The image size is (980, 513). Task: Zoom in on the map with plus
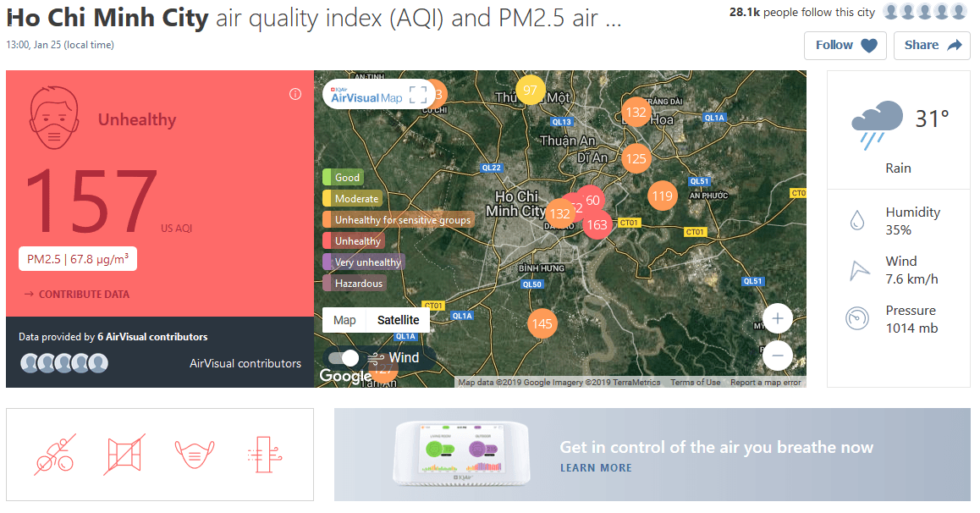(x=778, y=318)
